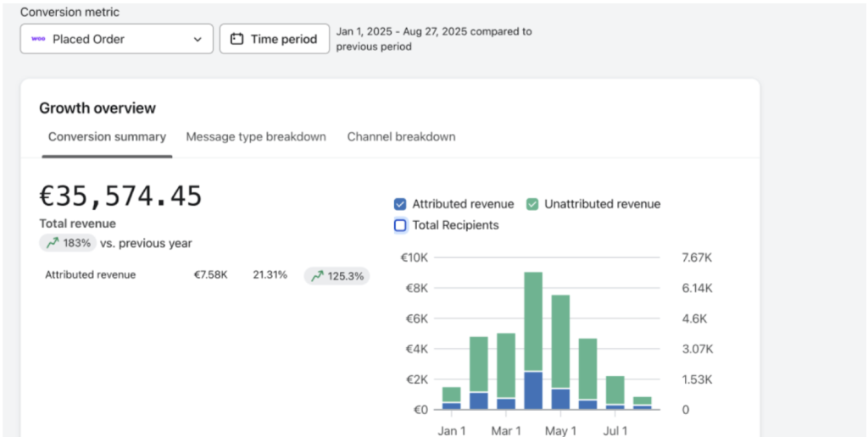The width and height of the screenshot is (868, 437).
Task: Click the Time period button label
Action: (283, 39)
